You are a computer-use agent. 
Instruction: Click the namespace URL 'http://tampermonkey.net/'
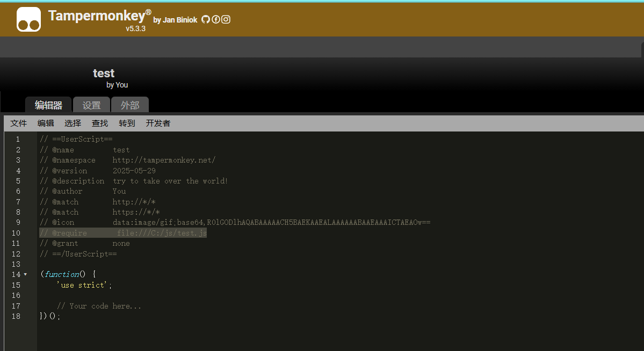(164, 160)
